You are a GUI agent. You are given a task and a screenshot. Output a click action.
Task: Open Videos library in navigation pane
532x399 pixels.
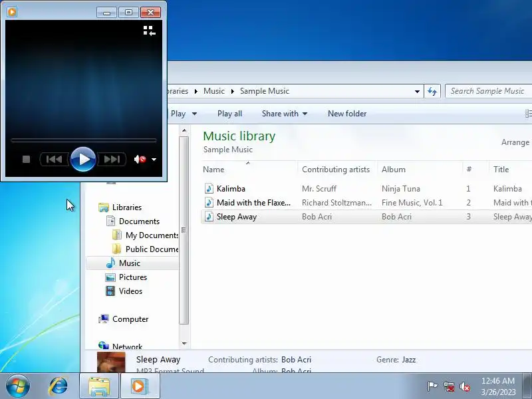[x=130, y=291]
